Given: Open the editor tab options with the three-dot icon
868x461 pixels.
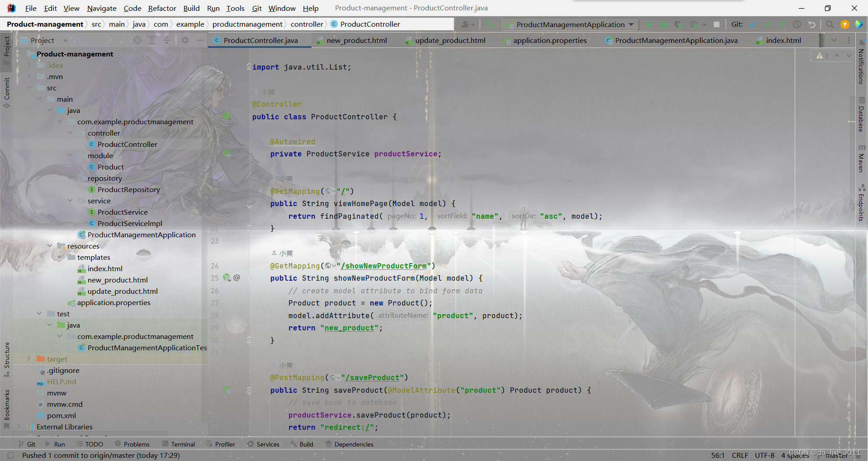Looking at the screenshot, I should [x=849, y=40].
